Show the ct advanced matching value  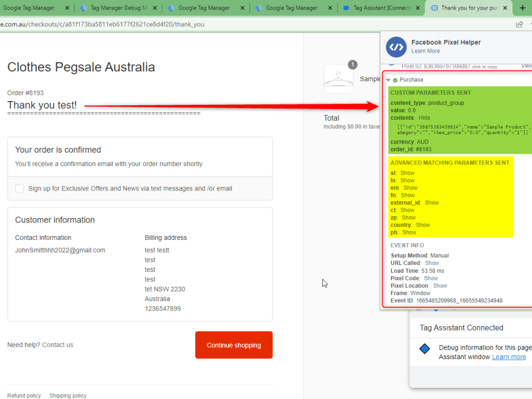pyautogui.click(x=407, y=210)
